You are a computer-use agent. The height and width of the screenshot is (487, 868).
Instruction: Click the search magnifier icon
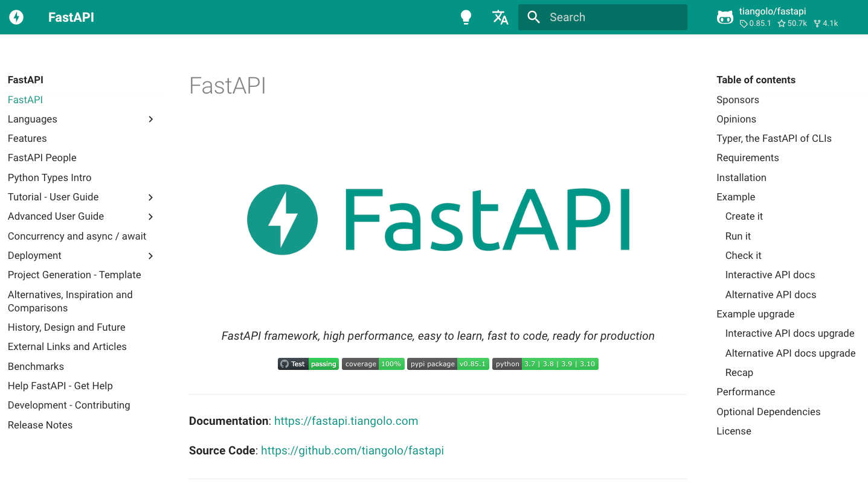533,17
